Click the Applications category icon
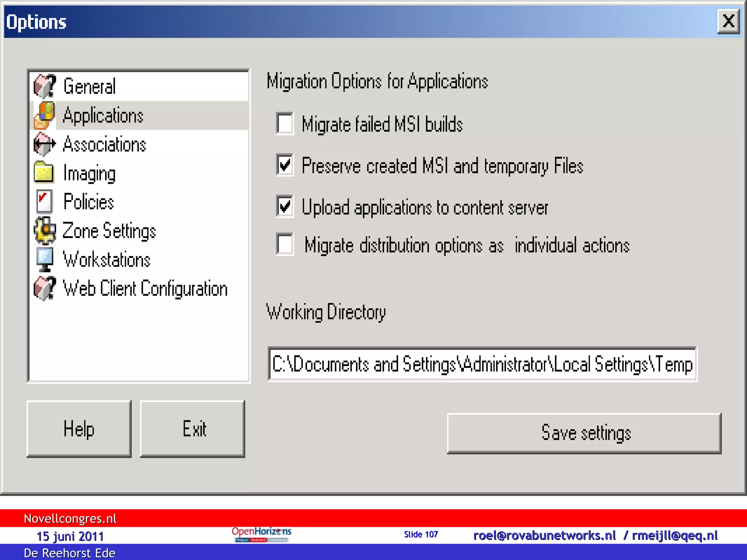 point(44,115)
